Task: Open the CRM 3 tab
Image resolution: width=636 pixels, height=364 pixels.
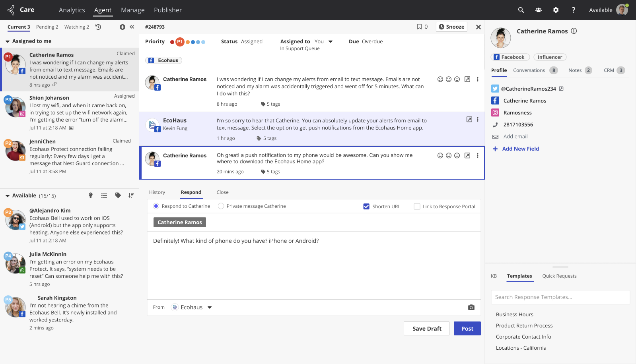Action: point(615,70)
